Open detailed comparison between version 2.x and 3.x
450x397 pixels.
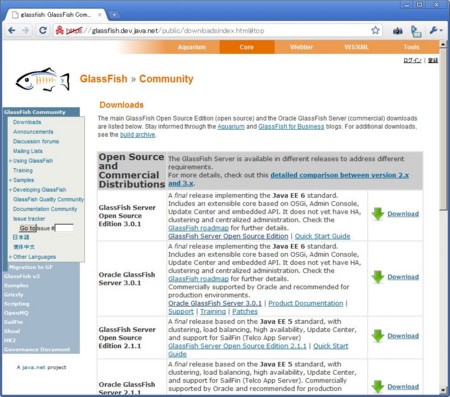tap(288, 179)
